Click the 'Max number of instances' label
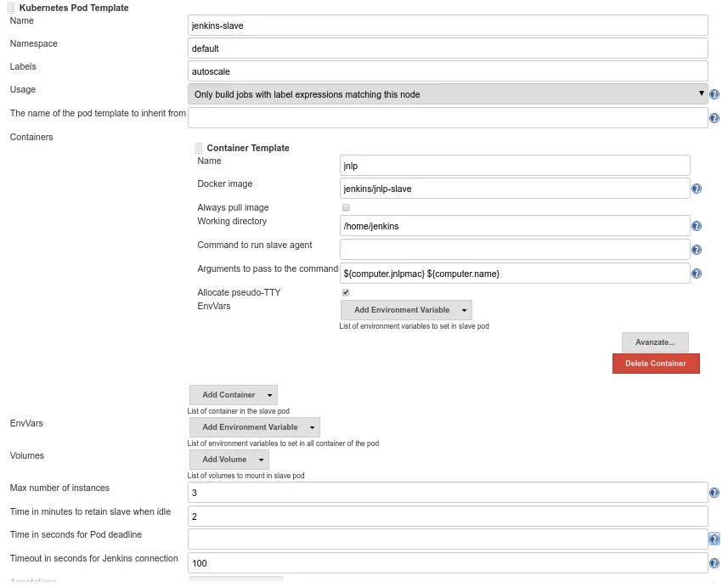 [59, 488]
